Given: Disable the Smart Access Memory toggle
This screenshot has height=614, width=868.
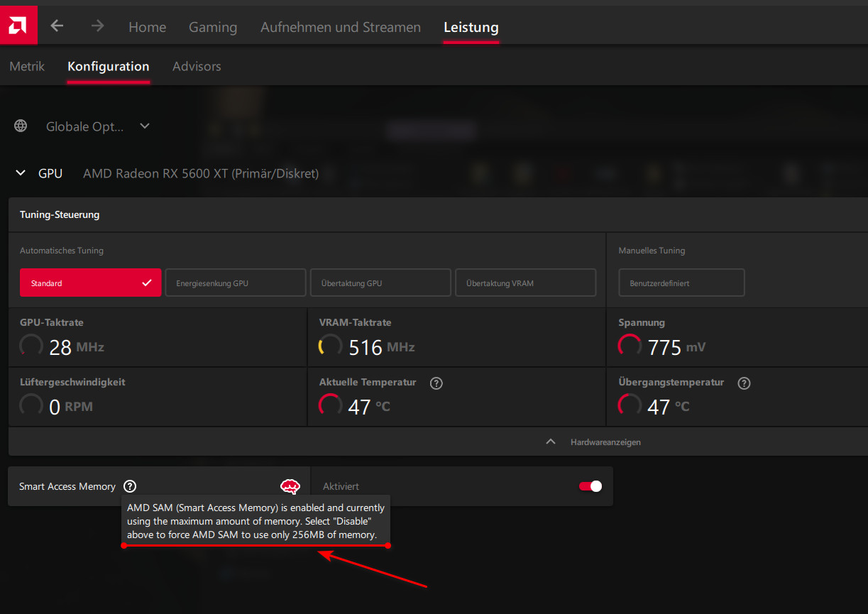Looking at the screenshot, I should click(x=590, y=486).
